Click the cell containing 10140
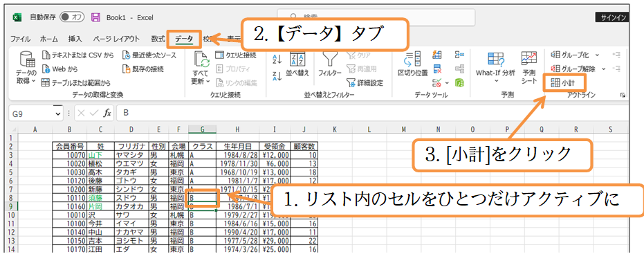Viewport: 644px width, 254px height. (x=69, y=233)
